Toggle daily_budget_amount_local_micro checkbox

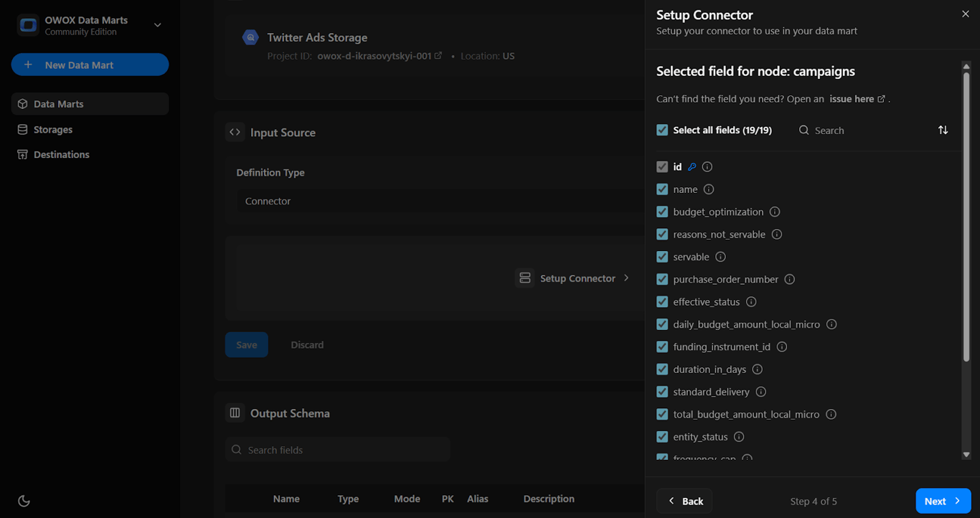click(x=662, y=324)
